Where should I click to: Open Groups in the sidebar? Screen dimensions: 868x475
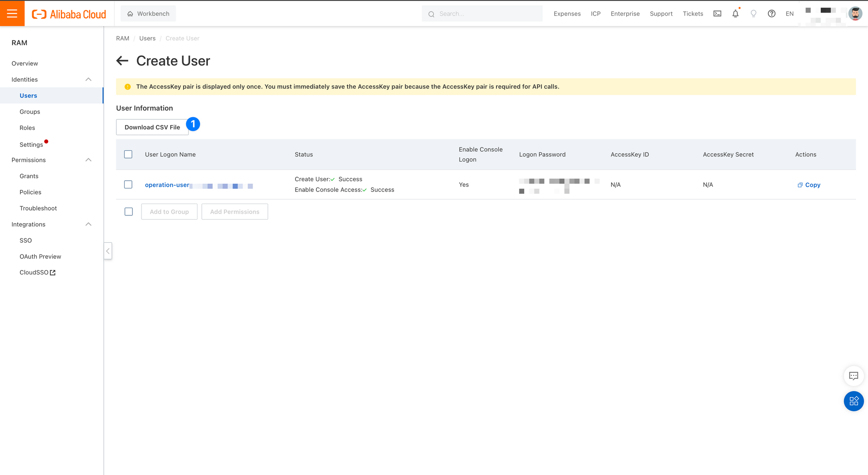click(30, 112)
